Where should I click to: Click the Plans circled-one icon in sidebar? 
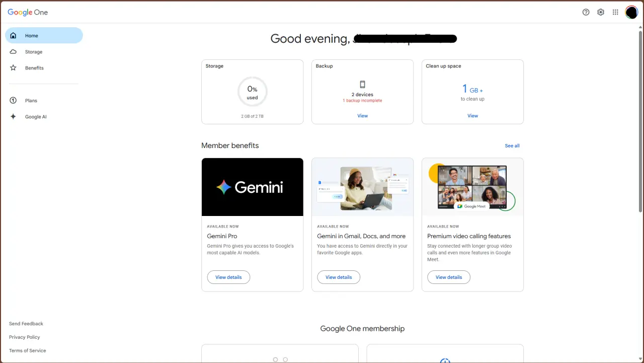(x=13, y=101)
